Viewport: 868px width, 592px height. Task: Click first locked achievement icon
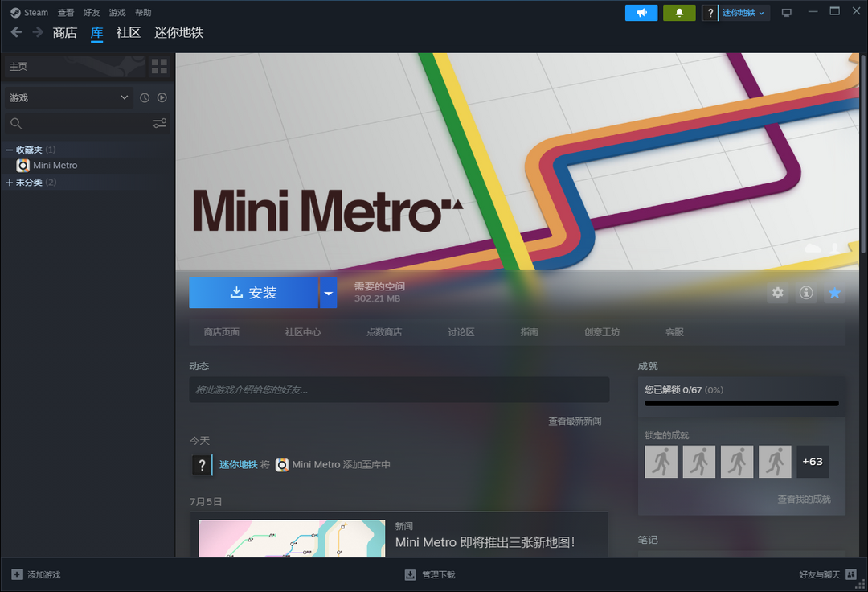click(661, 462)
